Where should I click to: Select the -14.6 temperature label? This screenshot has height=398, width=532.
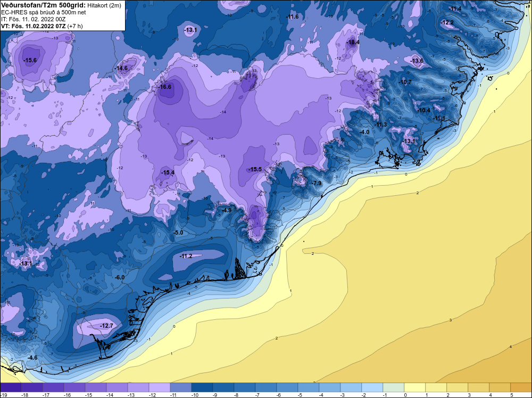tap(121, 68)
